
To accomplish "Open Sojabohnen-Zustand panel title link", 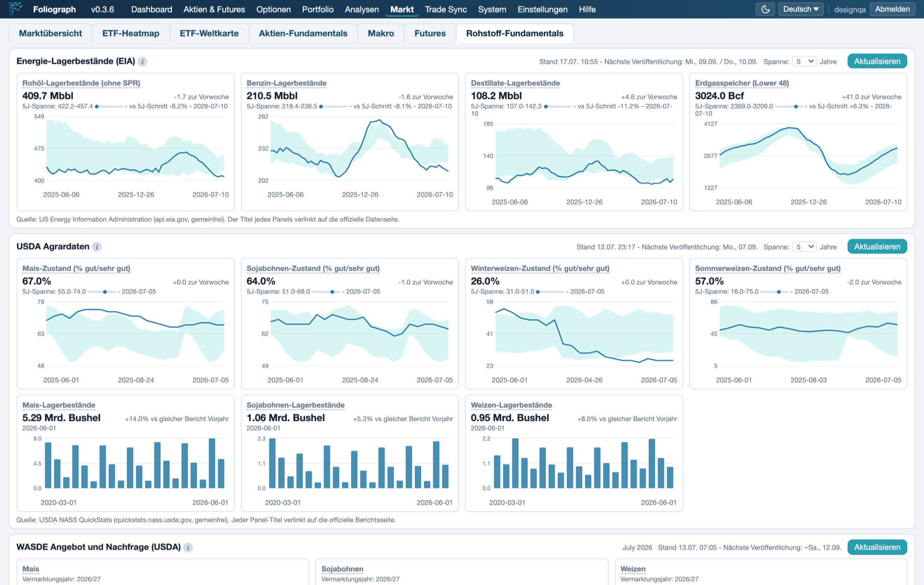I will (x=313, y=268).
